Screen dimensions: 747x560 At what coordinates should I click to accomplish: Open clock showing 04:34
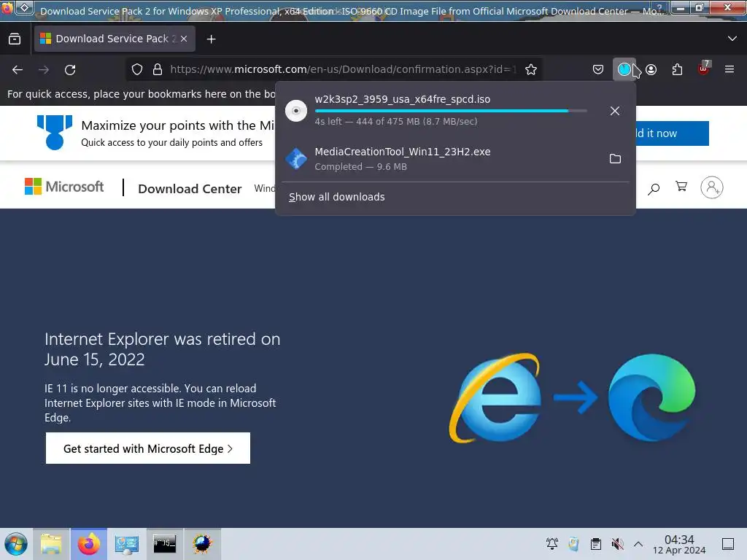[x=679, y=544]
